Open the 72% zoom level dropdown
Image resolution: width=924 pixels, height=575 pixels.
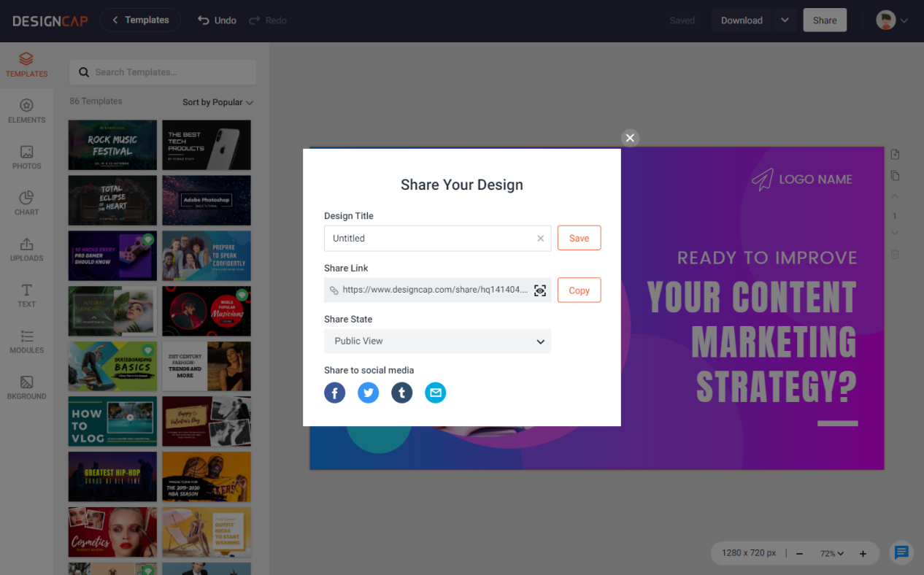click(x=831, y=554)
